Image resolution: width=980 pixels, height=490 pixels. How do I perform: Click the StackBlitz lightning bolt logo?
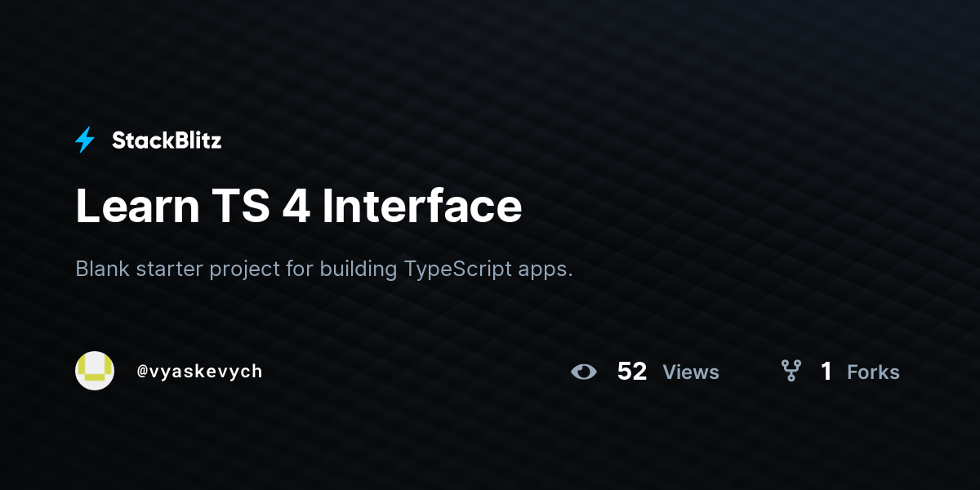pyautogui.click(x=85, y=140)
